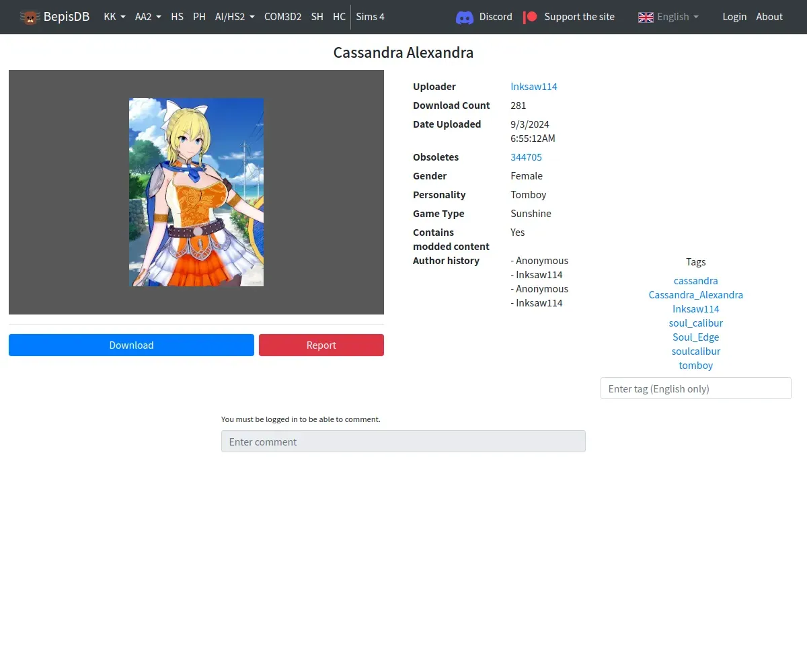Open the KK dropdown menu

pyautogui.click(x=114, y=17)
